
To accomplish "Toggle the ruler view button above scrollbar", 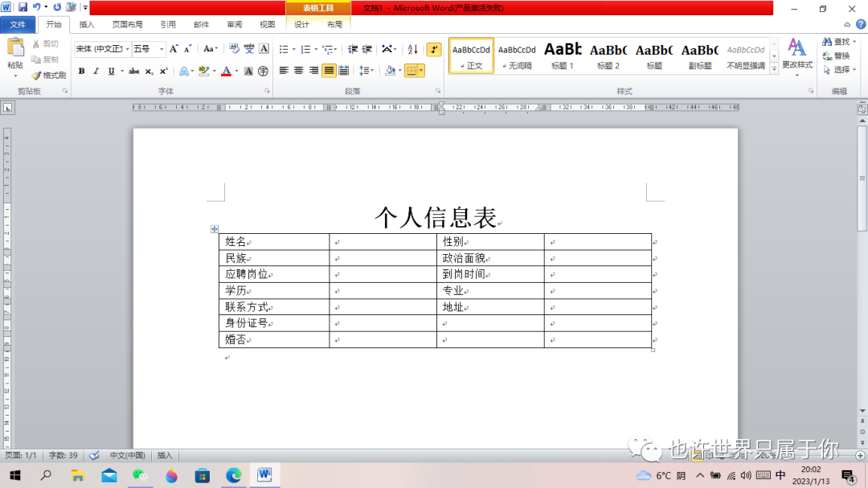I will pyautogui.click(x=862, y=109).
